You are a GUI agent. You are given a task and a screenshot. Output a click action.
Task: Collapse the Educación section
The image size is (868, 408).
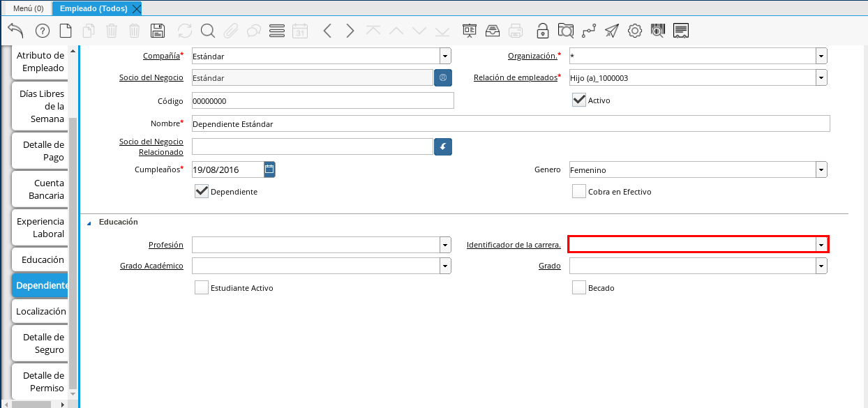89,222
